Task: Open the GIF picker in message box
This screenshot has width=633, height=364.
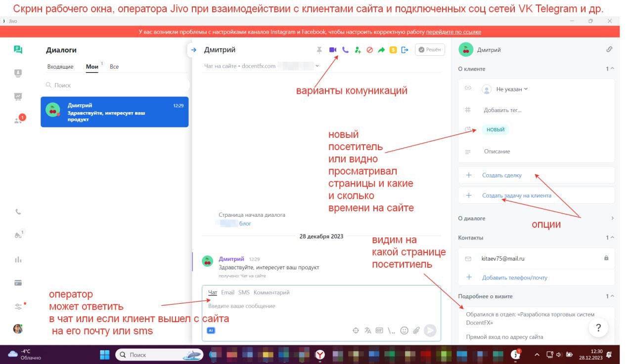Action: (x=379, y=330)
